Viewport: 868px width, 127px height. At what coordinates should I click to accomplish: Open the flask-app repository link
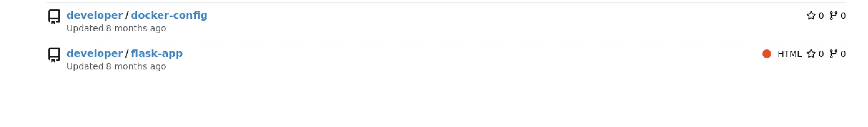(x=157, y=54)
